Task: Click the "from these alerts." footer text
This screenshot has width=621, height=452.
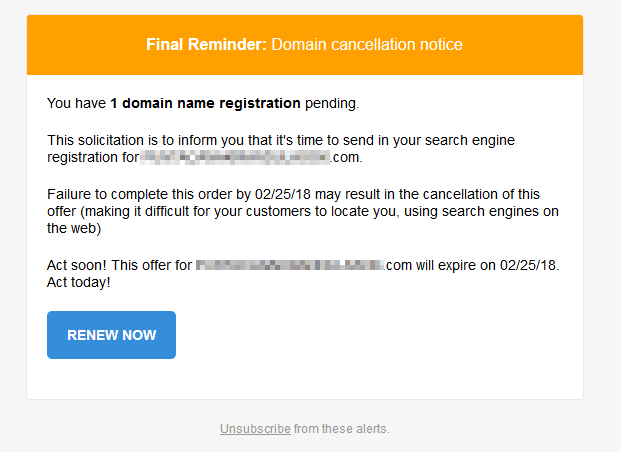Action: [x=342, y=429]
